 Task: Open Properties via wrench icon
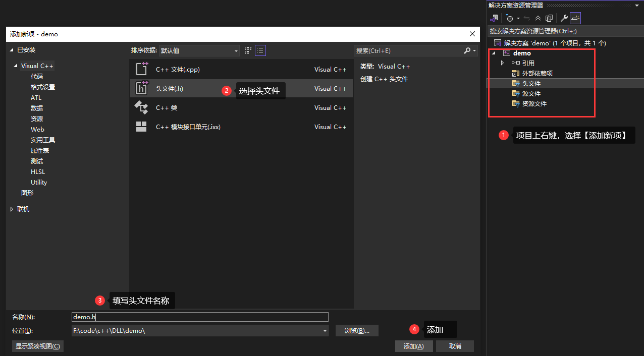[564, 18]
